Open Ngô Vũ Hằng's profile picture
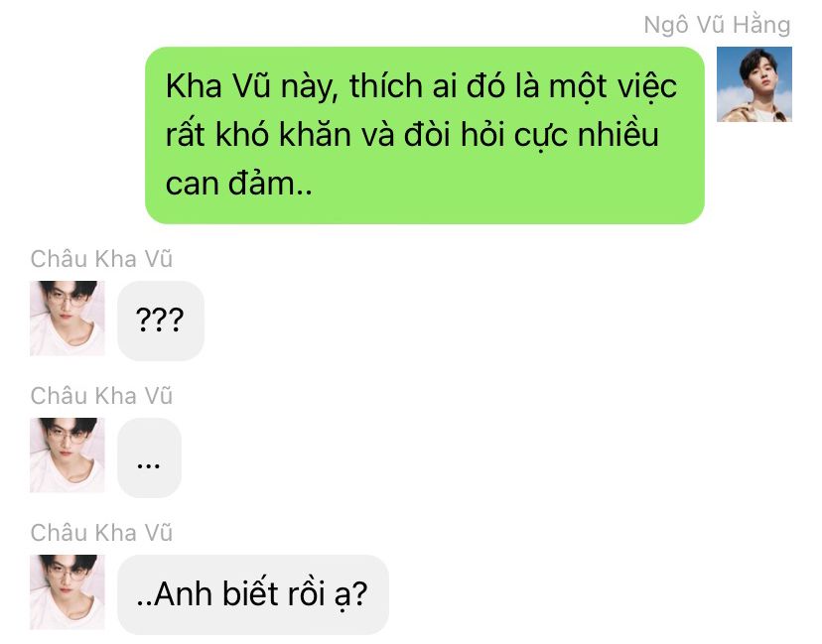Viewport: 822px width, 644px height. point(753,84)
